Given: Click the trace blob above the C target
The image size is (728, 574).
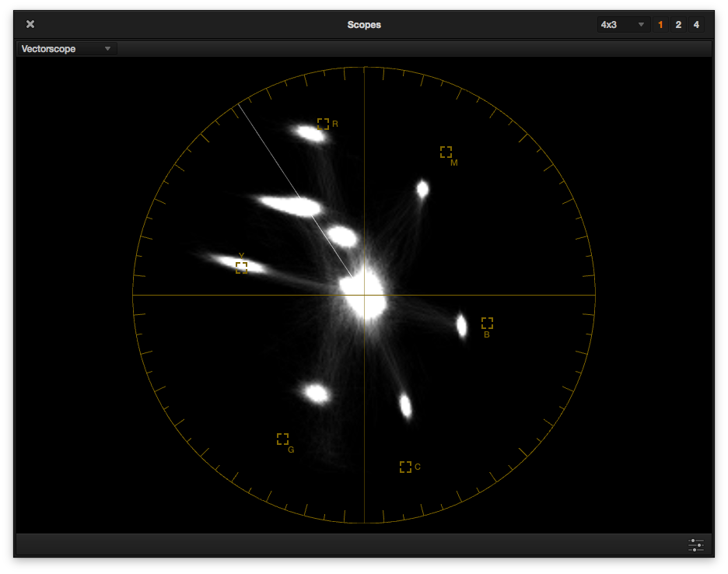Looking at the screenshot, I should (x=405, y=405).
